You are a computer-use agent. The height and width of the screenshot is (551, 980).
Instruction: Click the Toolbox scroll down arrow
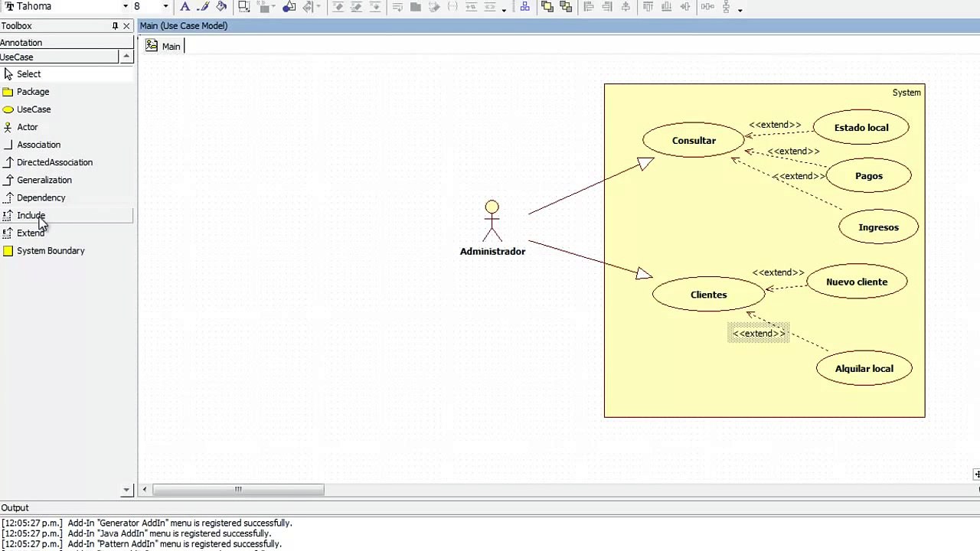[x=126, y=489]
